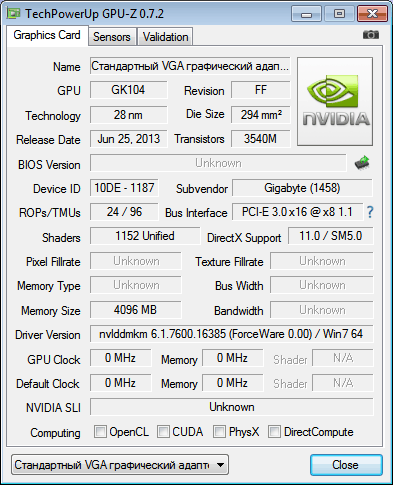Click the Driver Version nvlddmkm field
The height and width of the screenshot is (485, 393).
[x=232, y=334]
